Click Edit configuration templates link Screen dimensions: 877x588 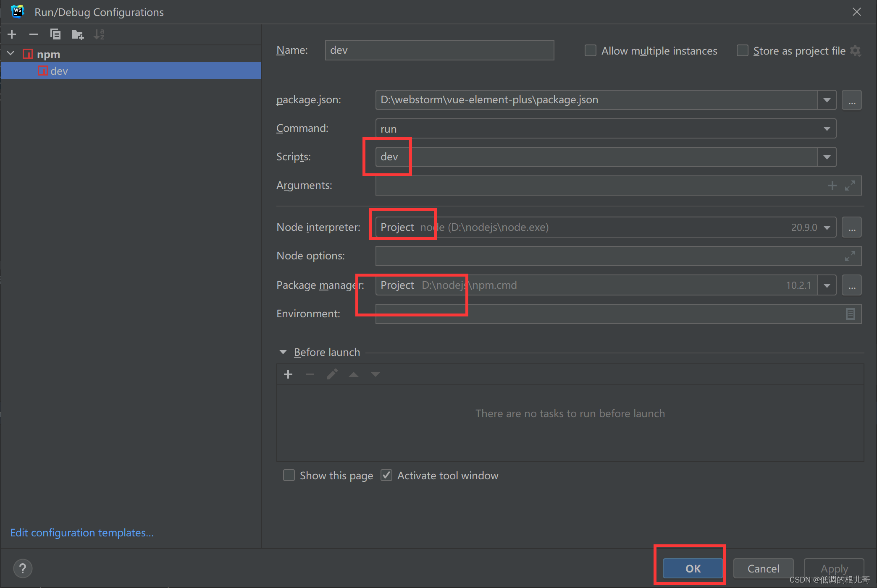pyautogui.click(x=82, y=533)
